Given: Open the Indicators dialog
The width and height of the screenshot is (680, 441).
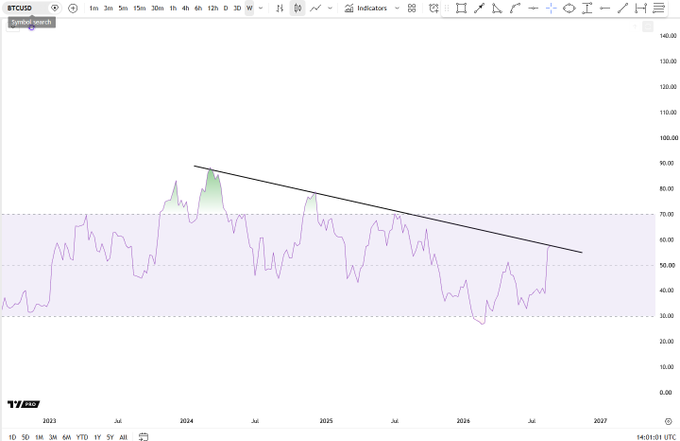Looking at the screenshot, I should [x=366, y=8].
